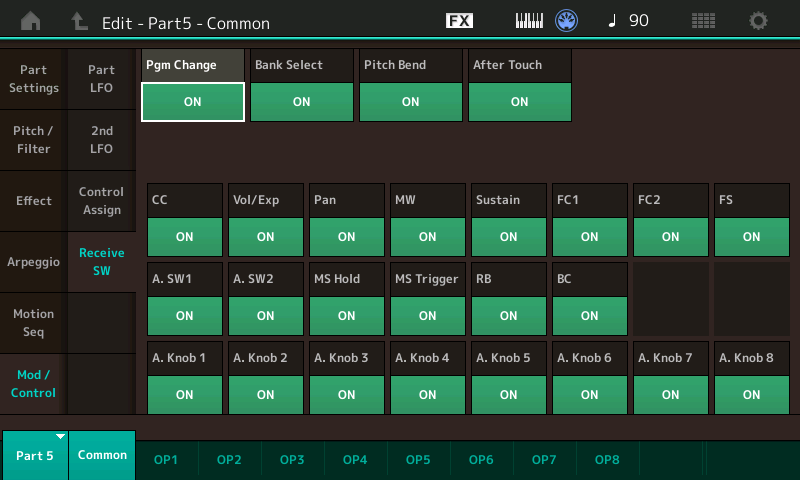Screen dimensions: 800x480
Task: Open the Control Assign tab
Action: click(101, 201)
